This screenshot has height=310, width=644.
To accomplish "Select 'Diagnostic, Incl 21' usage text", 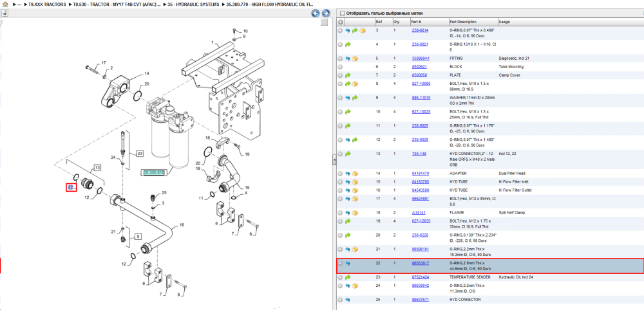I will (513, 59).
